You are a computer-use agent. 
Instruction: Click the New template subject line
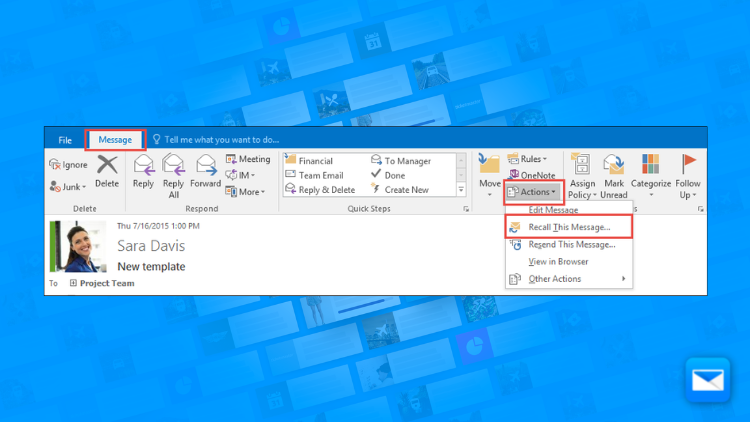(x=151, y=267)
